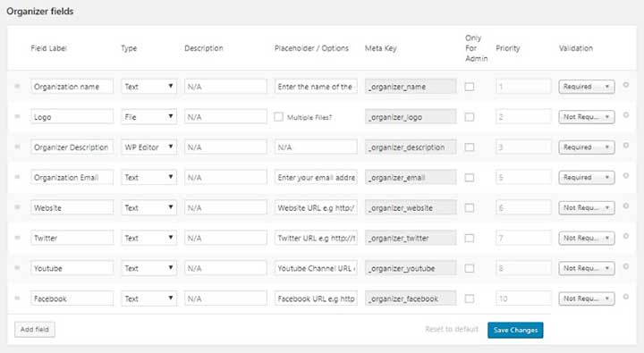Open Validation dropdown for Facebook

tap(587, 298)
